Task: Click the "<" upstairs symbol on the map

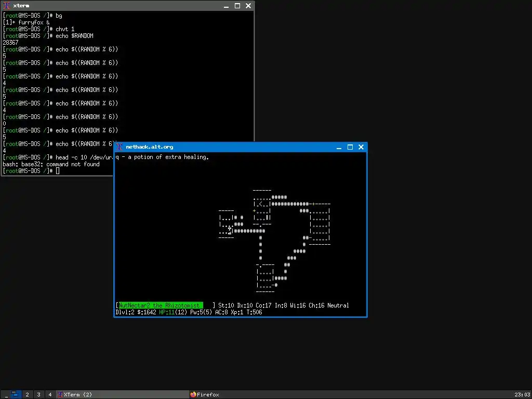Action: (260, 204)
